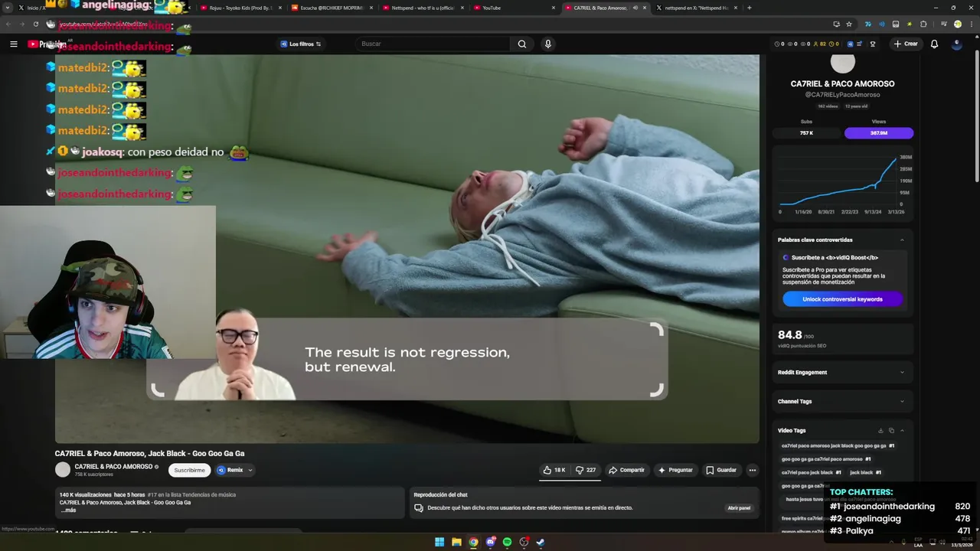Click the 'jack black #1' video tag
This screenshot has width=980, height=551.
(x=865, y=472)
